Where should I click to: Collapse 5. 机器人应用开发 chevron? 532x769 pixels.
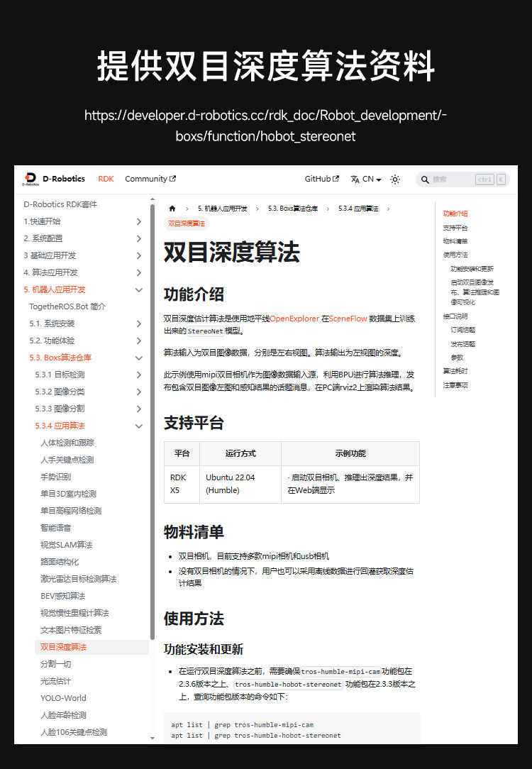139,290
